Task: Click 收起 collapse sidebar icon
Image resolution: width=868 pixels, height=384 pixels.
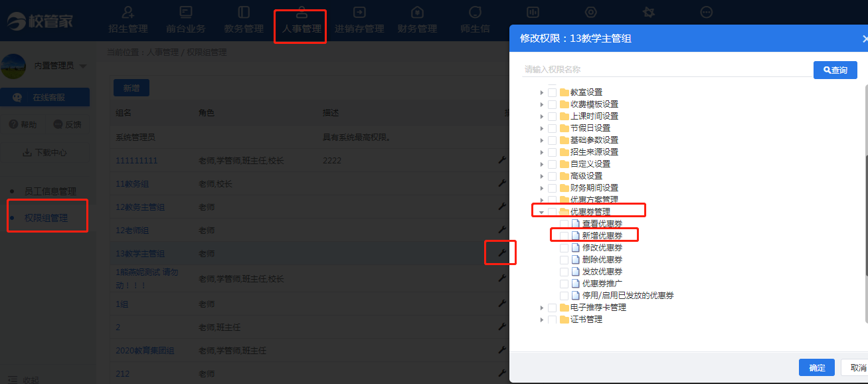Action: pyautogui.click(x=12, y=379)
